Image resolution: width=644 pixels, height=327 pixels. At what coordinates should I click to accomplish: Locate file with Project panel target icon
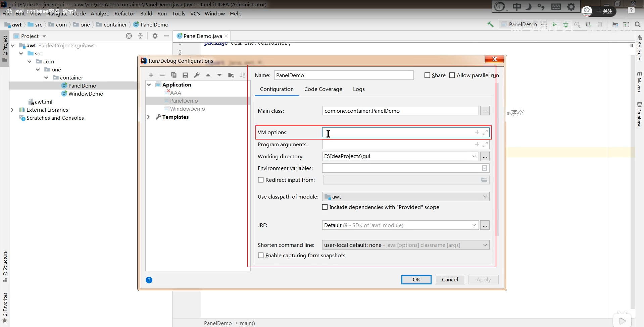(129, 36)
